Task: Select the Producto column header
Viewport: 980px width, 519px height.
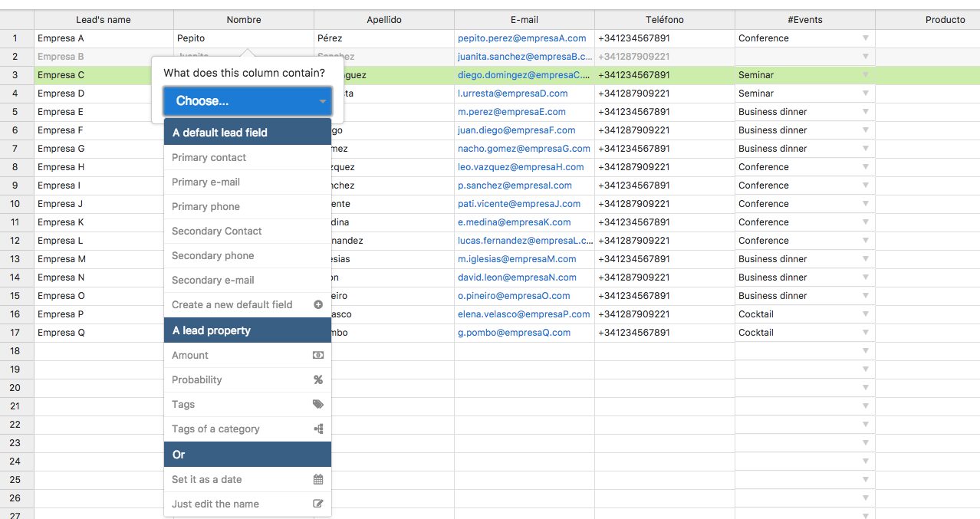Action: (x=945, y=19)
